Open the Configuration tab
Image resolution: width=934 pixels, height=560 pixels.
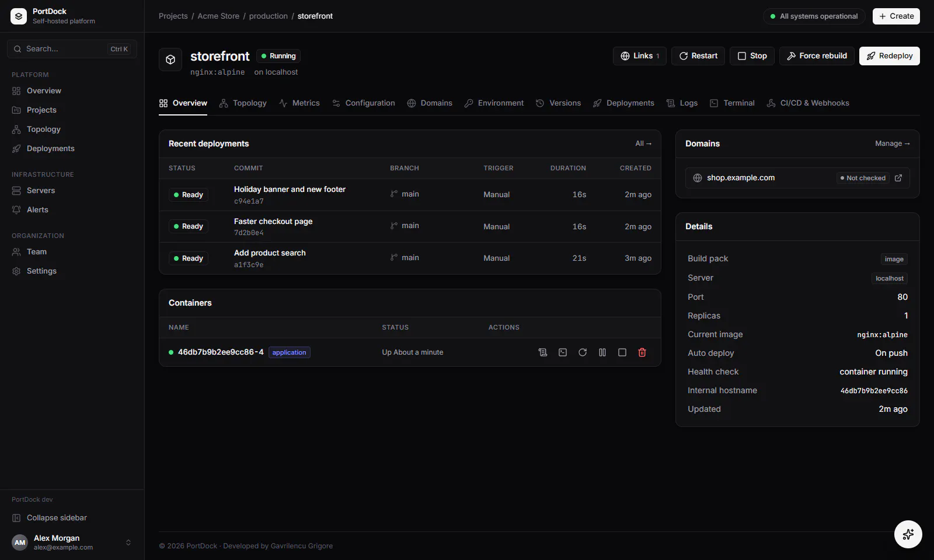coord(363,103)
